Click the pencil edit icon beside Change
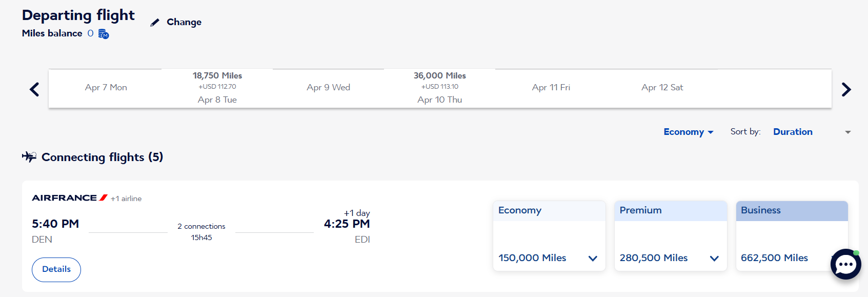Image resolution: width=868 pixels, height=297 pixels. [x=155, y=23]
